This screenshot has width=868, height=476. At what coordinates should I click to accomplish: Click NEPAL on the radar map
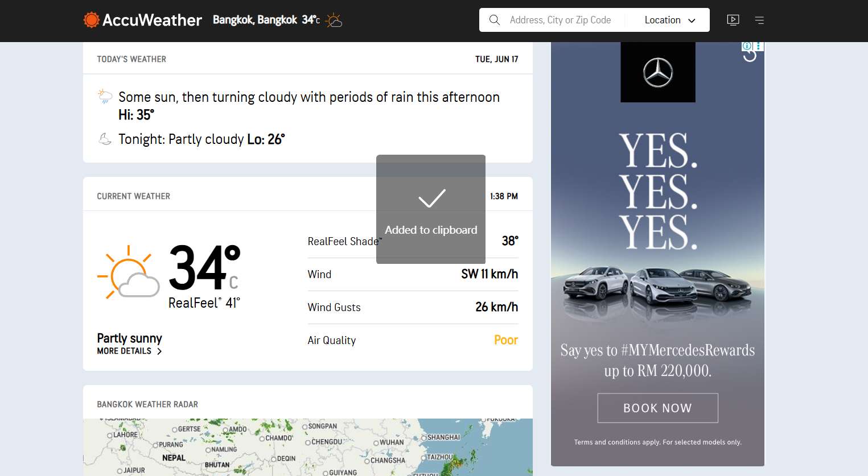[174, 458]
